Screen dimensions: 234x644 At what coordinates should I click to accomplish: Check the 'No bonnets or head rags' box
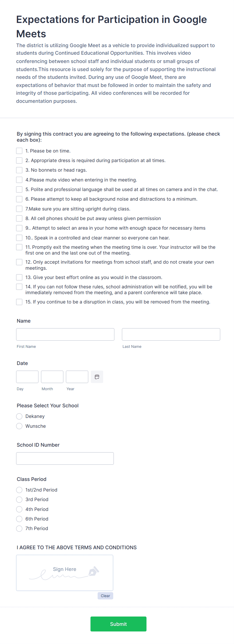pos(19,170)
